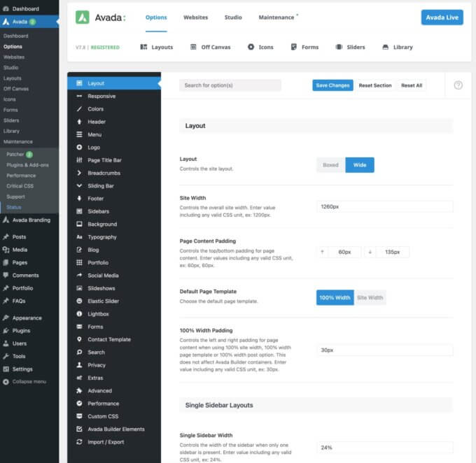Click the Footer down-arrow icon
The image size is (476, 463).
point(79,199)
